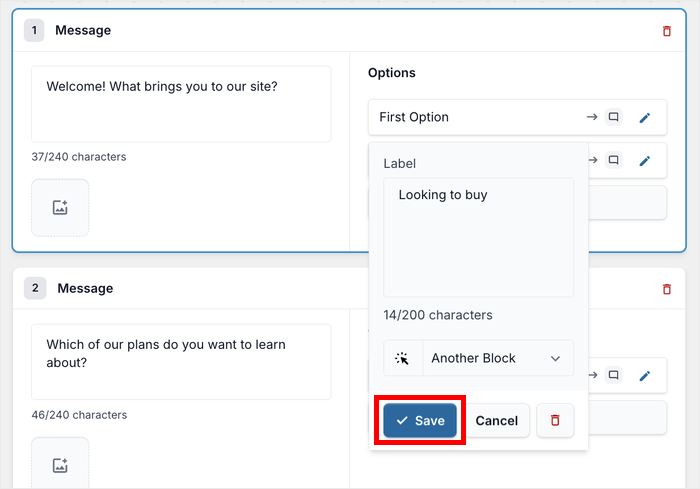This screenshot has width=700, height=489.
Task: Click chat bubble icon in Message 2 options
Action: click(614, 376)
